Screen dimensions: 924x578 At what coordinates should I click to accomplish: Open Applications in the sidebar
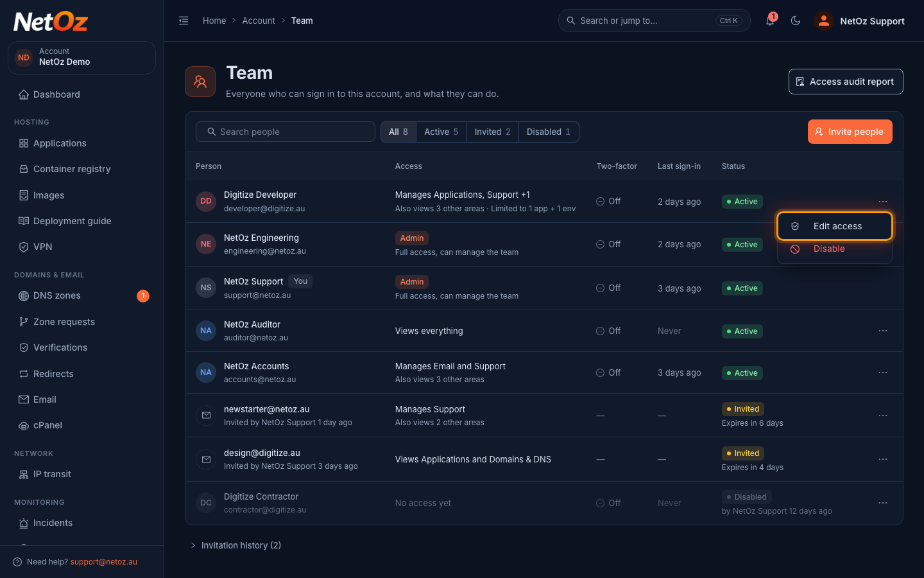click(81, 143)
